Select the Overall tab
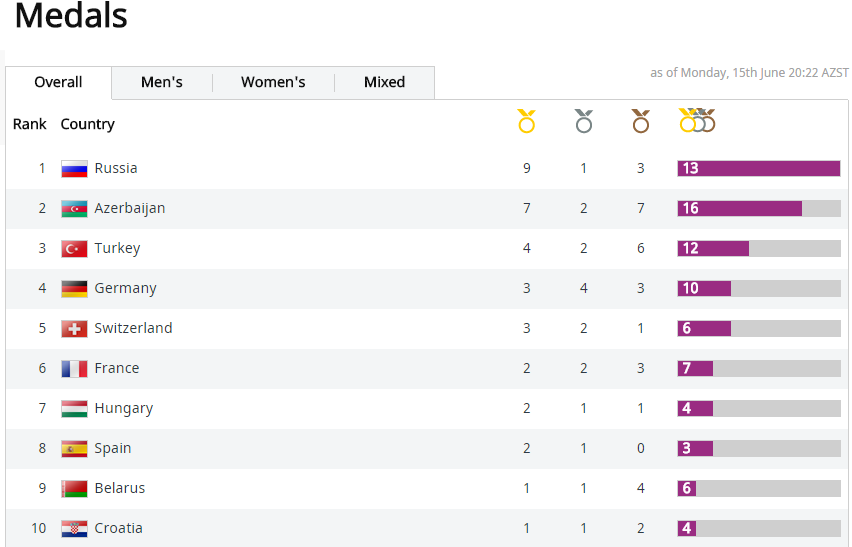The height and width of the screenshot is (547, 852). click(58, 83)
